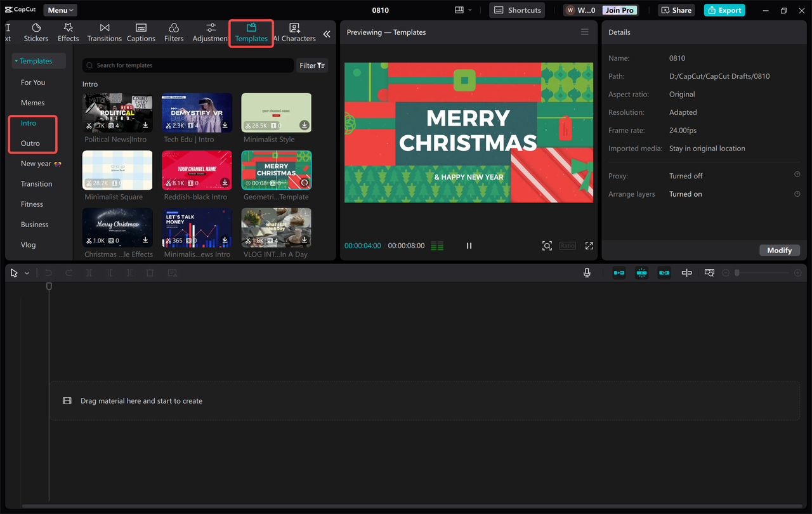Expand the selection tool dropdown arrow
Viewport: 812px width, 514px height.
pyautogui.click(x=27, y=273)
